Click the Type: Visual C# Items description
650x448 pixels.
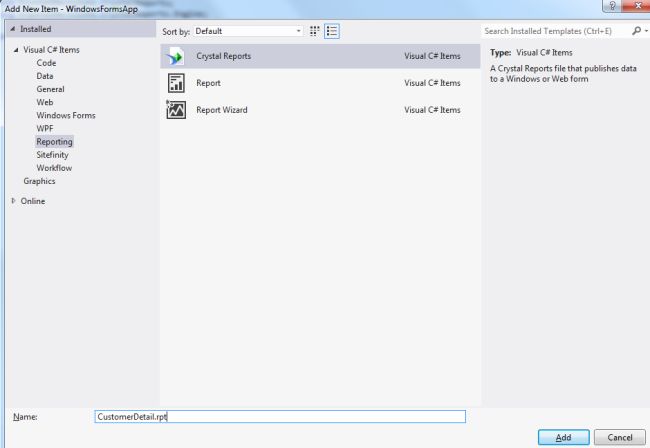click(x=531, y=53)
